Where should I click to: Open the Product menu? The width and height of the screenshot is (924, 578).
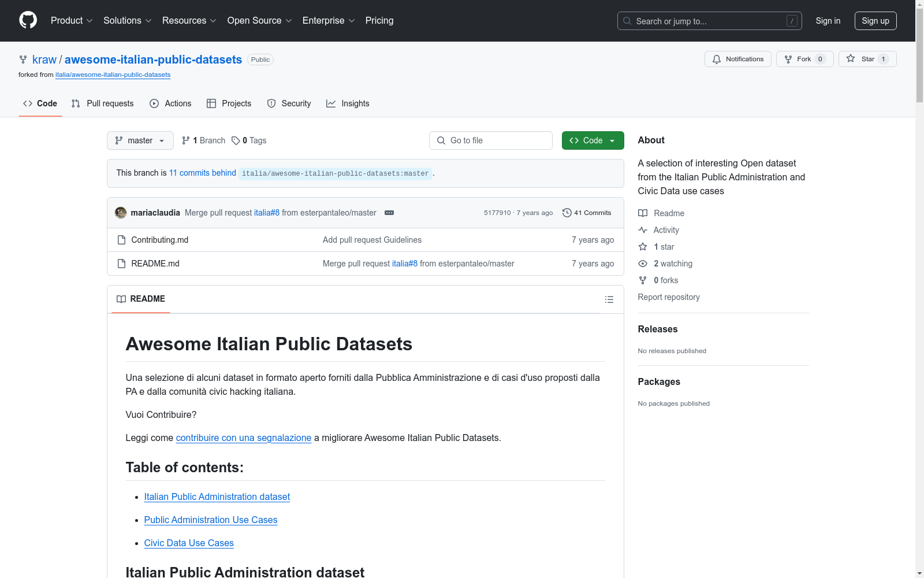72,21
